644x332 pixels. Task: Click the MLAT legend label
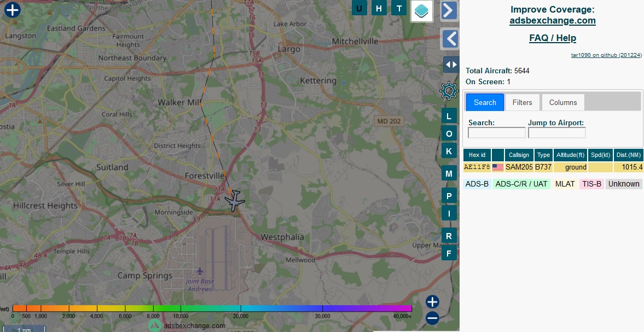click(565, 184)
